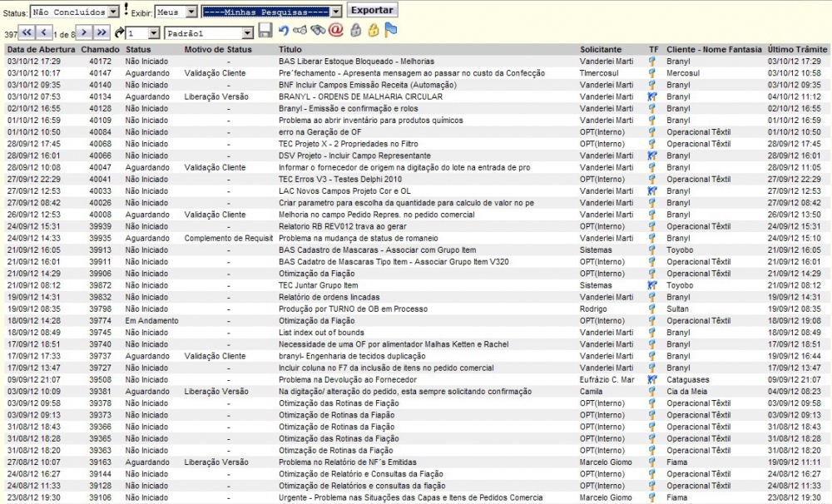Image resolution: width=832 pixels, height=504 pixels.
Task: Jump to the last page
Action: (x=102, y=32)
